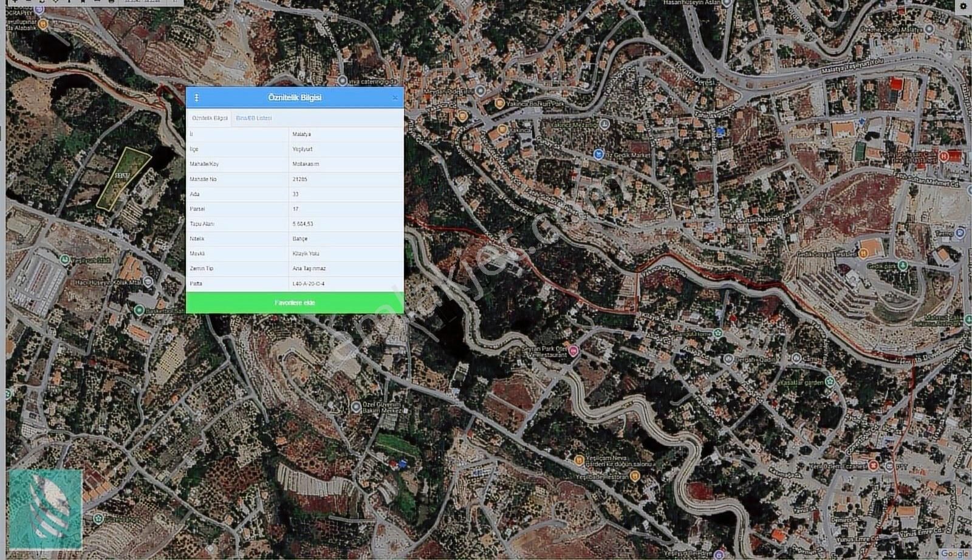The height and width of the screenshot is (560, 972).
Task: Select the Zemin Tip value Ana Taşınmaz
Action: point(309,268)
